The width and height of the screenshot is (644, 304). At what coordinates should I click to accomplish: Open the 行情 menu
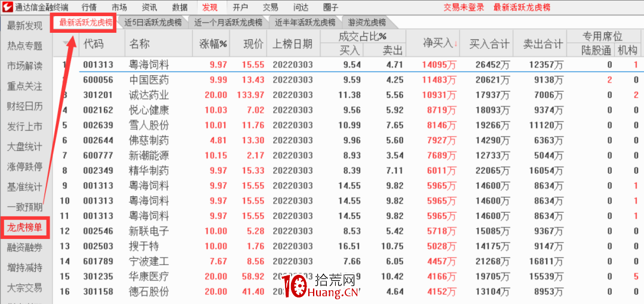pos(89,7)
